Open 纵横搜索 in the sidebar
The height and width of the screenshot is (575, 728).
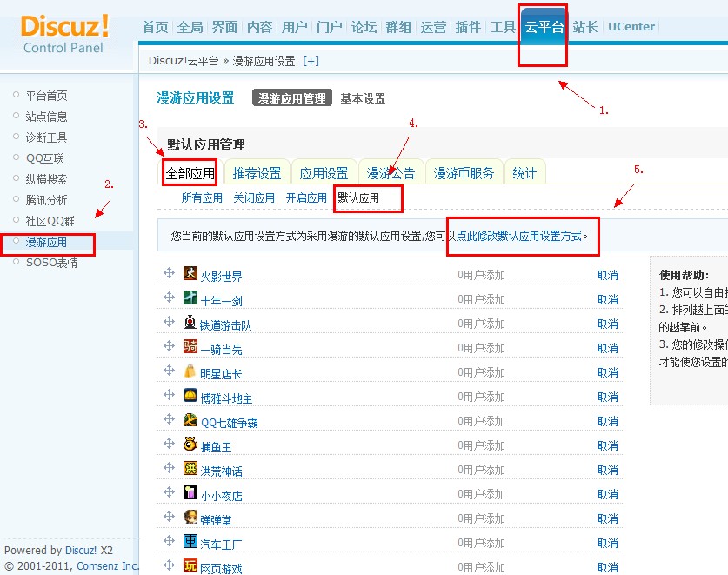[x=46, y=179]
